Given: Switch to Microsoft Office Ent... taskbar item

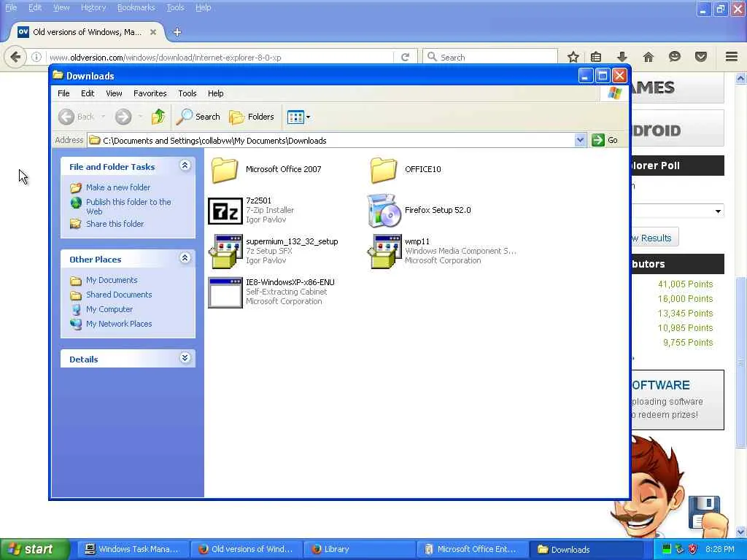Looking at the screenshot, I should (472, 550).
